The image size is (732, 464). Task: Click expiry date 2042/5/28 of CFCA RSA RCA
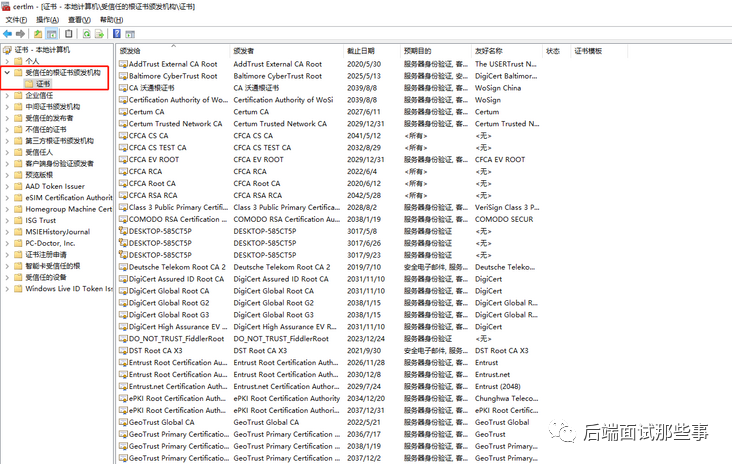point(364,196)
